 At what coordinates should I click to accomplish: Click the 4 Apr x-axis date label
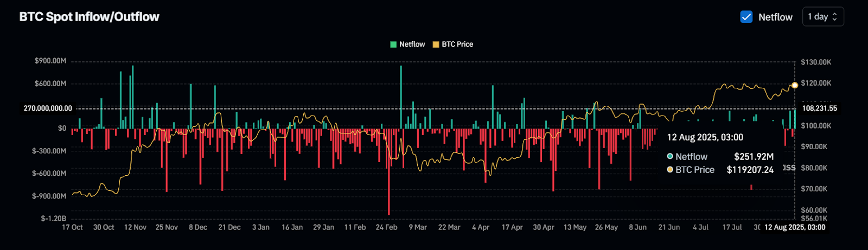(481, 227)
